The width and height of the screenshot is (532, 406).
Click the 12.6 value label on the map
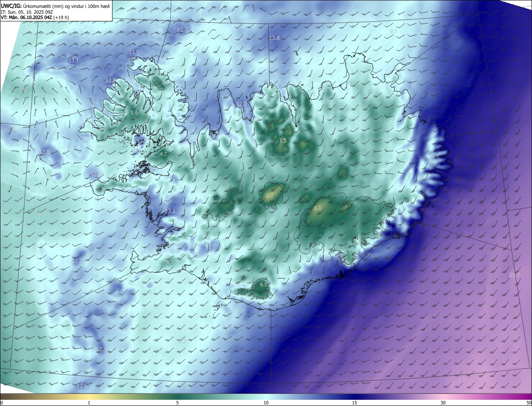point(82,386)
